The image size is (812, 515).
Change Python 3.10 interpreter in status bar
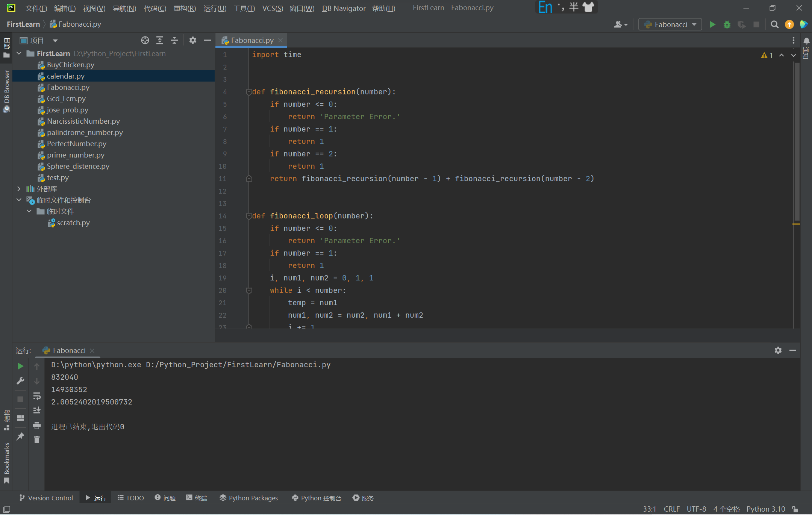click(x=766, y=509)
